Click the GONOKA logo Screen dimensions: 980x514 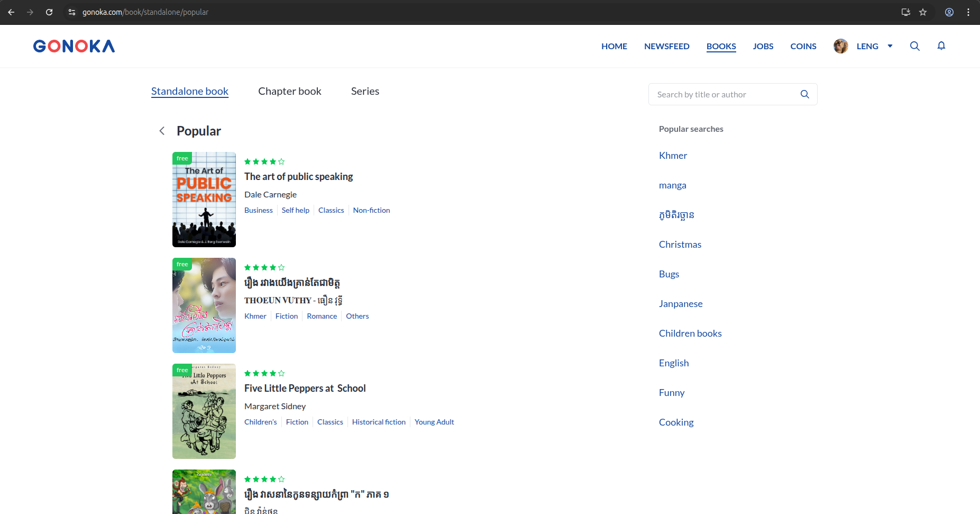tap(74, 46)
